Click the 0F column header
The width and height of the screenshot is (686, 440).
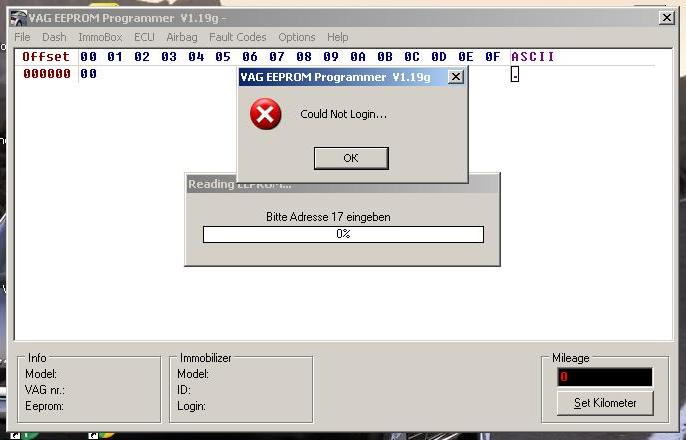493,57
